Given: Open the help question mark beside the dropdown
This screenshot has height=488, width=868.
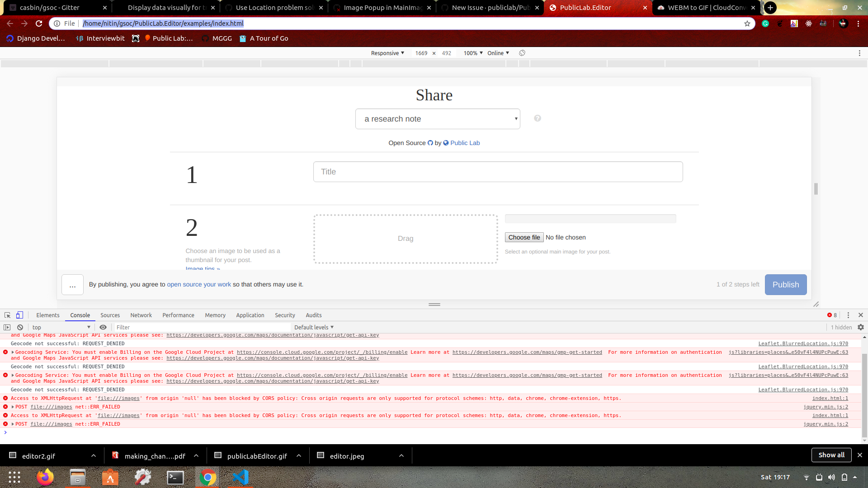Looking at the screenshot, I should [x=538, y=118].
